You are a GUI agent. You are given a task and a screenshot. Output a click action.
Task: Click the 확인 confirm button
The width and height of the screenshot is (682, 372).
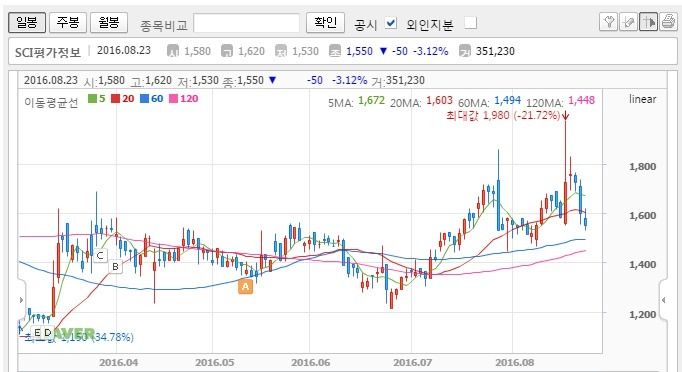(x=325, y=22)
